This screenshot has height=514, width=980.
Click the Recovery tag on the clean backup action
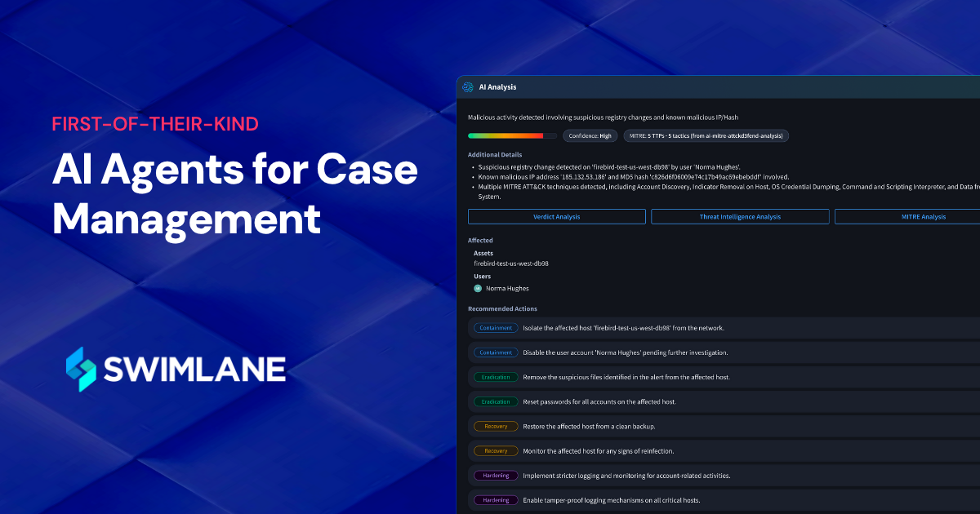click(495, 425)
